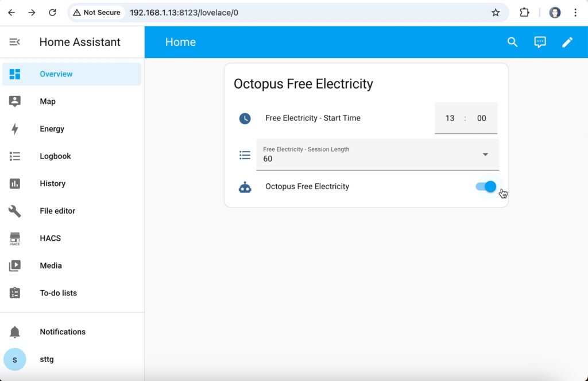
Task: Reload the page
Action: point(52,13)
